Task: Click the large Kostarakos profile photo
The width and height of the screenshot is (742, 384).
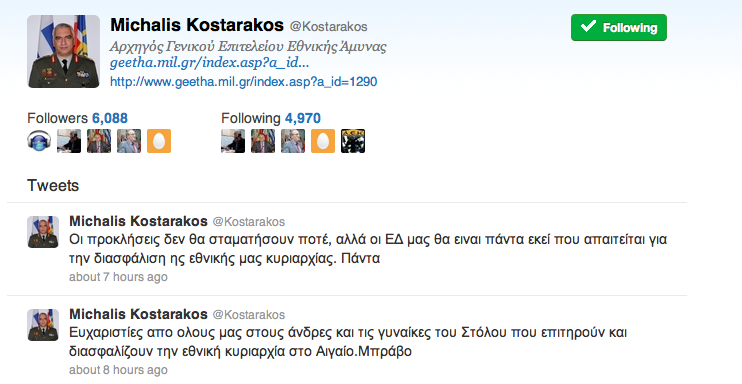Action: [63, 52]
